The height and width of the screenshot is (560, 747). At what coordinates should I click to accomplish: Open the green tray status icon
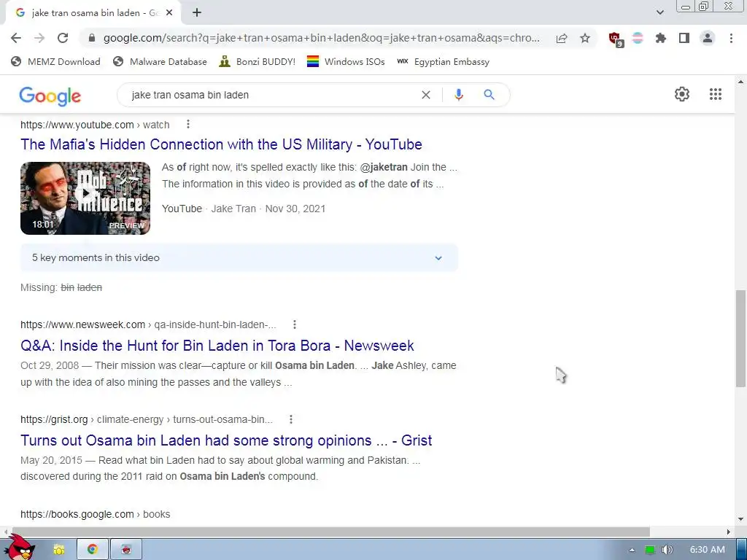[650, 550]
